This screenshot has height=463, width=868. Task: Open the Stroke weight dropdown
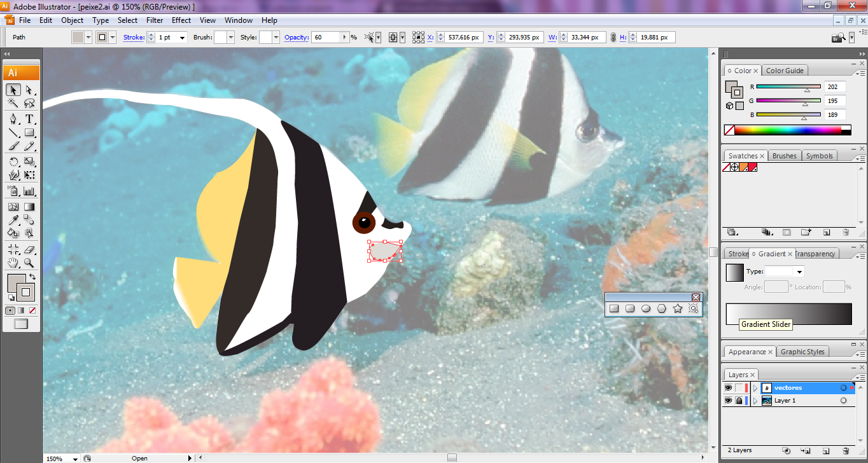click(182, 38)
